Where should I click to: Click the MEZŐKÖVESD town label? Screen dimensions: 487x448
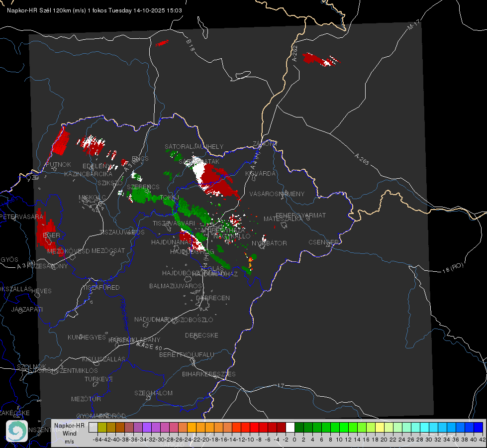(68, 251)
